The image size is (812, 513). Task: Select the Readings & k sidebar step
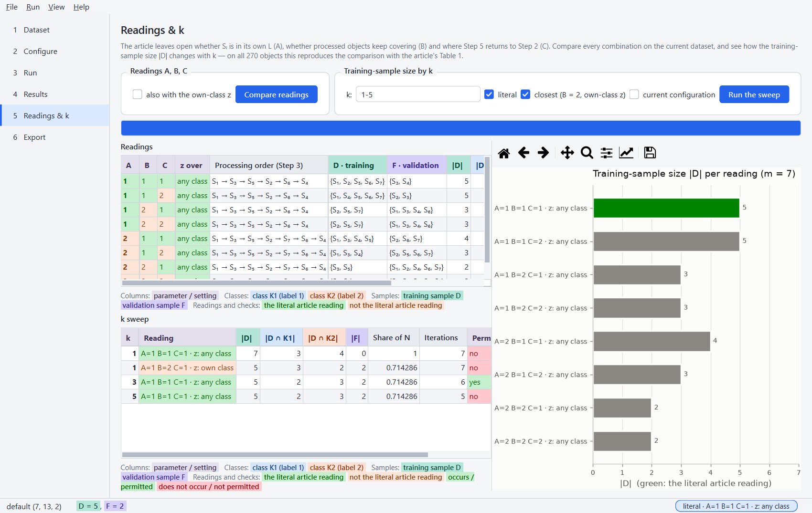(55, 115)
